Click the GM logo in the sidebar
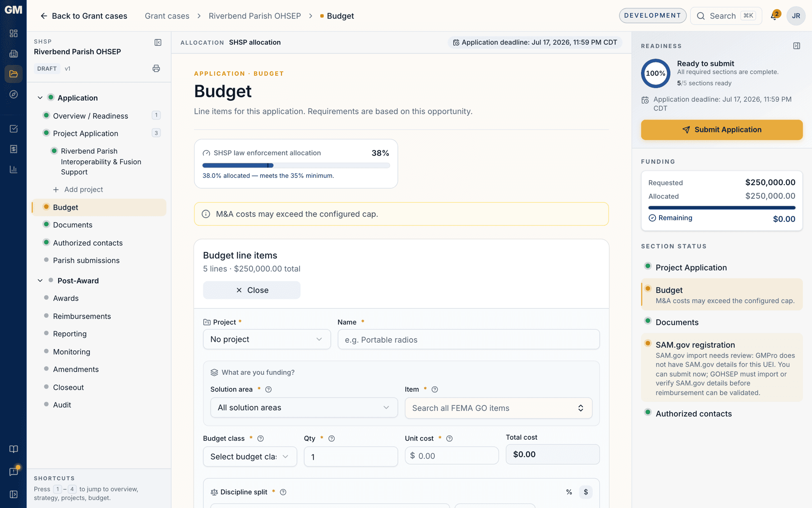Screen dimensions: 812x508 point(13,10)
